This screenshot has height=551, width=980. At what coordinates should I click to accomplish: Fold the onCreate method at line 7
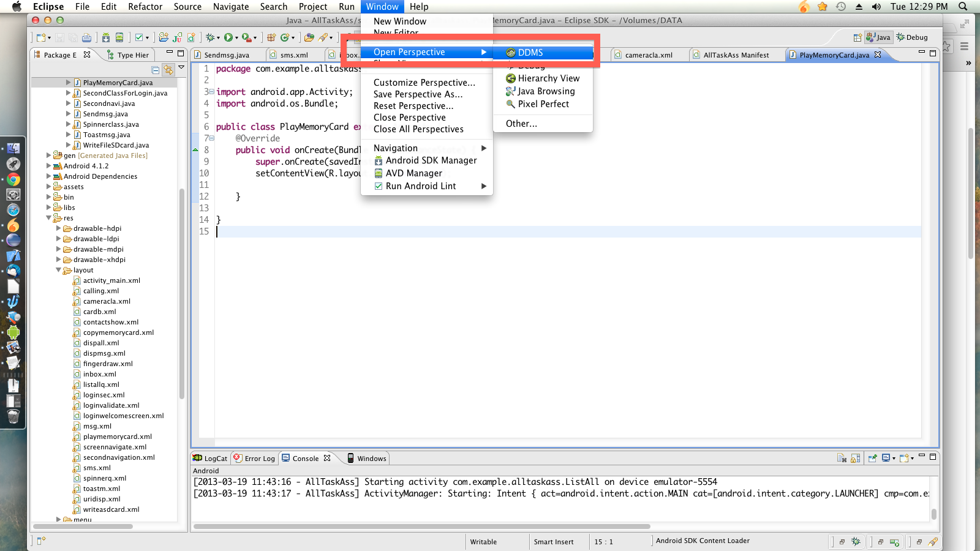212,138
